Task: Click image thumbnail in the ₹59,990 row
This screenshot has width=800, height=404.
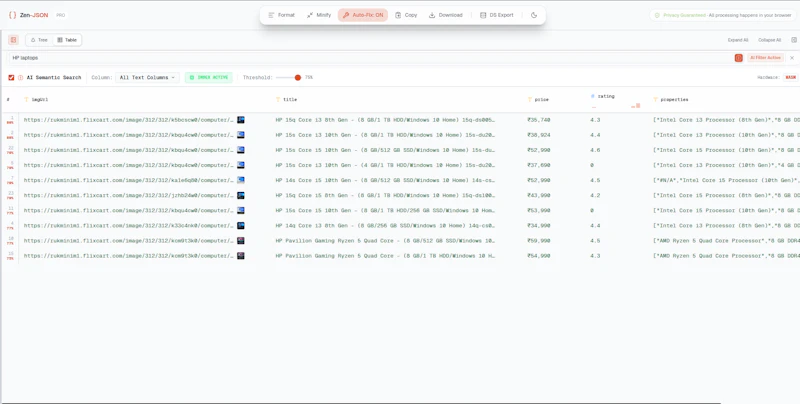Action: click(x=241, y=240)
